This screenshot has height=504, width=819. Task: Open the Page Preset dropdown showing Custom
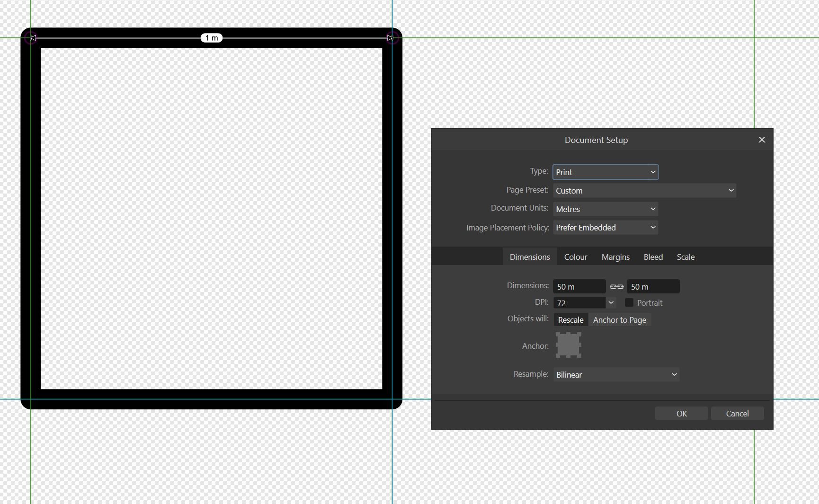click(644, 190)
